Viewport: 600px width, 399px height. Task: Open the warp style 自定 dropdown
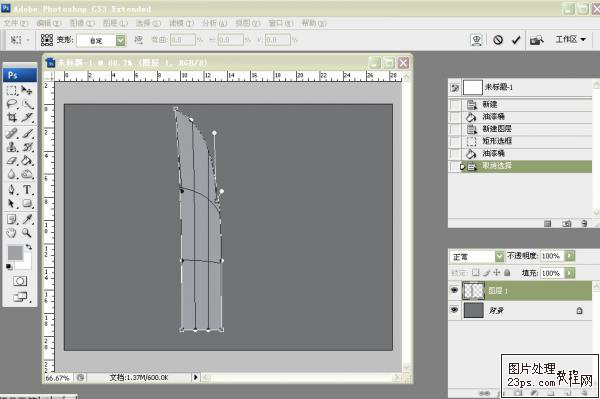[x=121, y=40]
